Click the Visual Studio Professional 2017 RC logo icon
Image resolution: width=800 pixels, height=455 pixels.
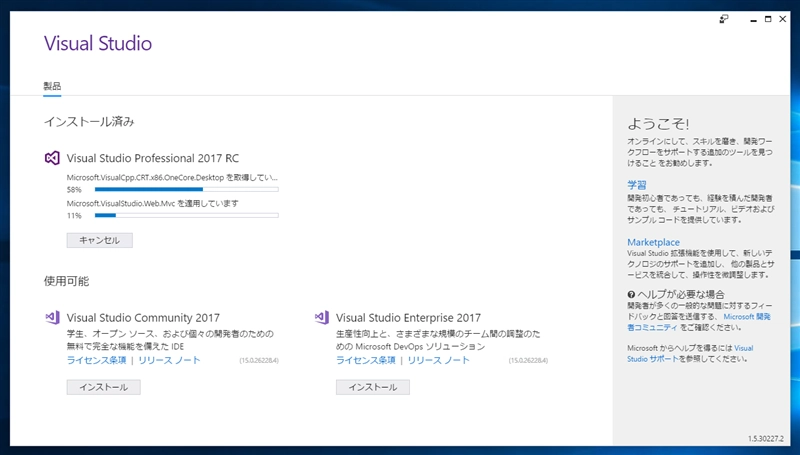[x=52, y=158]
